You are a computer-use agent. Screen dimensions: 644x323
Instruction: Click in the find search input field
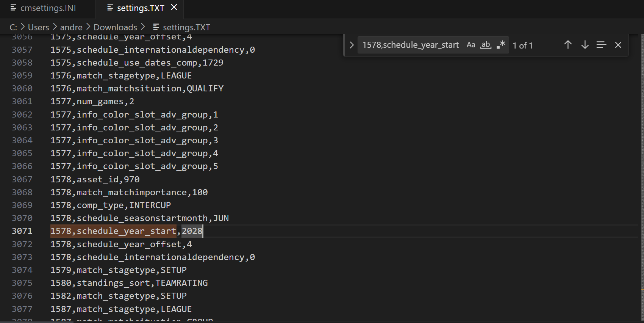tap(411, 45)
